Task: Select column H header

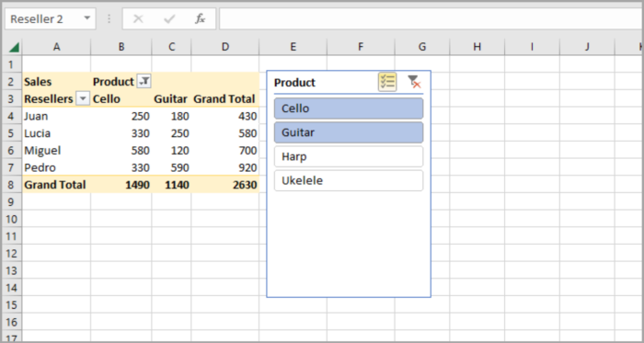Action: tap(477, 47)
